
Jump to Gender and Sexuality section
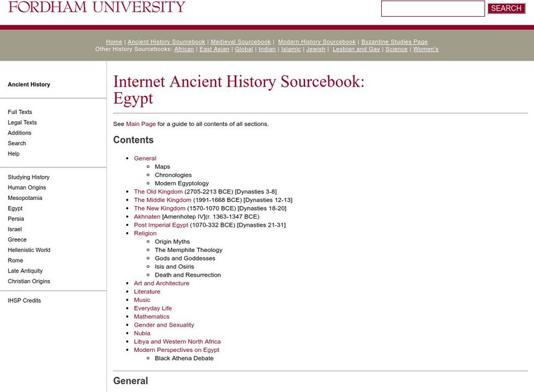click(164, 325)
